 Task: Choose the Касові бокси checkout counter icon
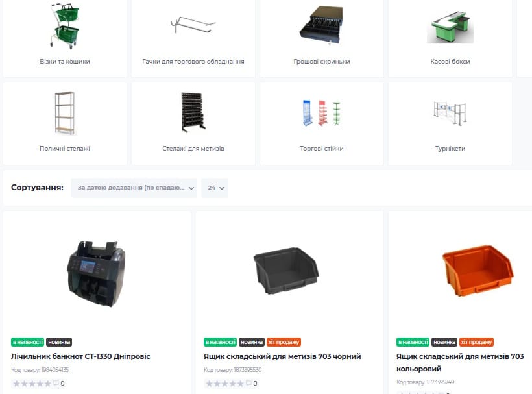(450, 27)
